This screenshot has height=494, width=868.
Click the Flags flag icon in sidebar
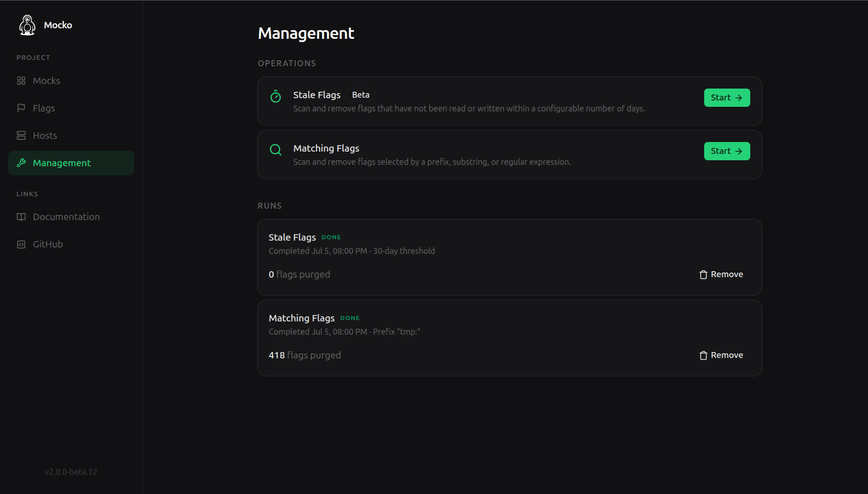21,108
